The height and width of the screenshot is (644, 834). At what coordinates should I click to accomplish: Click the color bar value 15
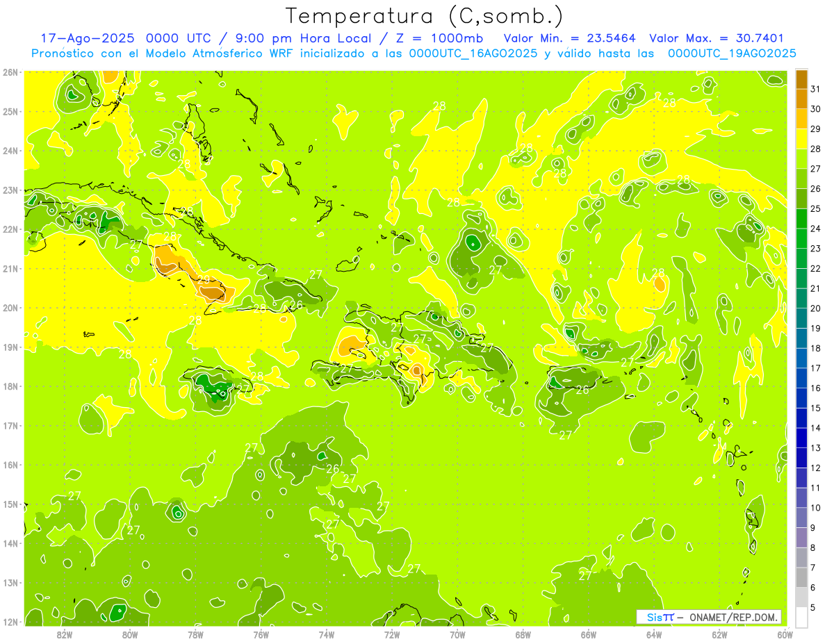point(816,408)
